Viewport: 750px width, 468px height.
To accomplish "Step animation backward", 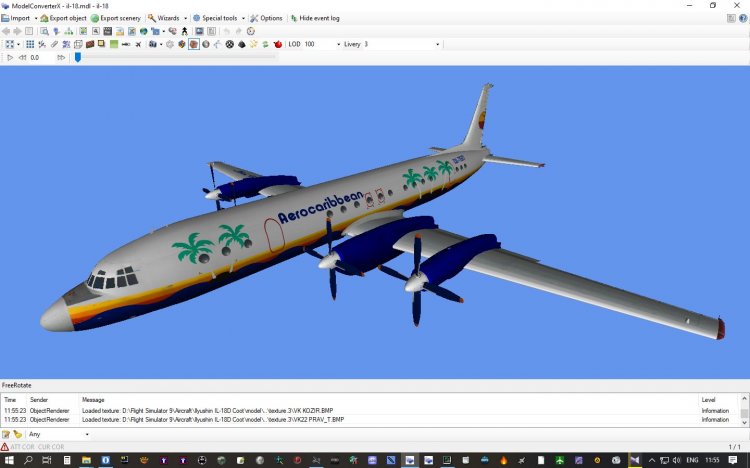I will [x=22, y=57].
